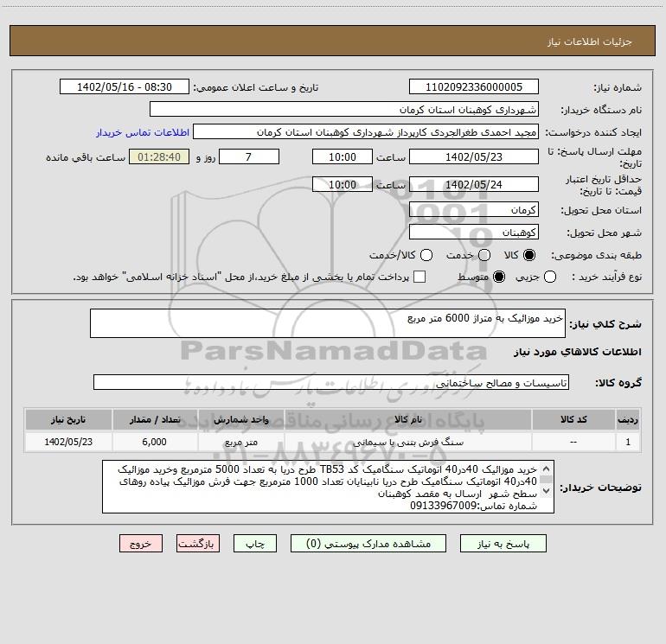Click the delivery province field کرمان

click(474, 210)
